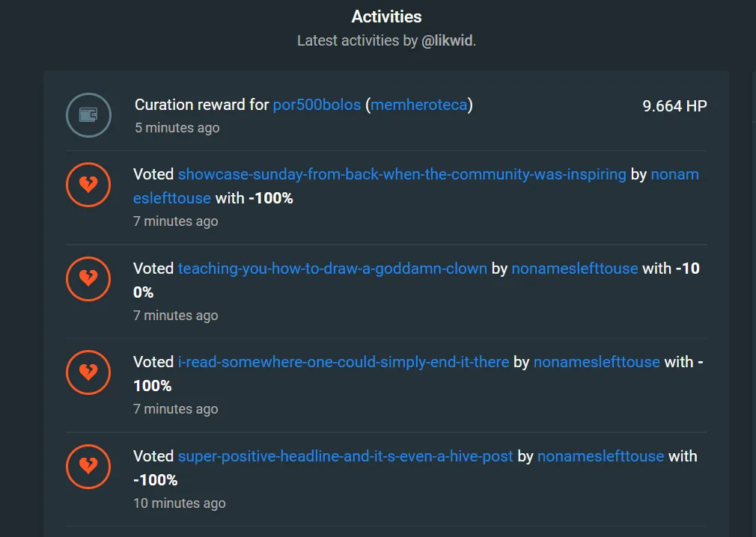This screenshot has height=537, width=756.
Task: Click the Activities heading
Action: point(387,16)
